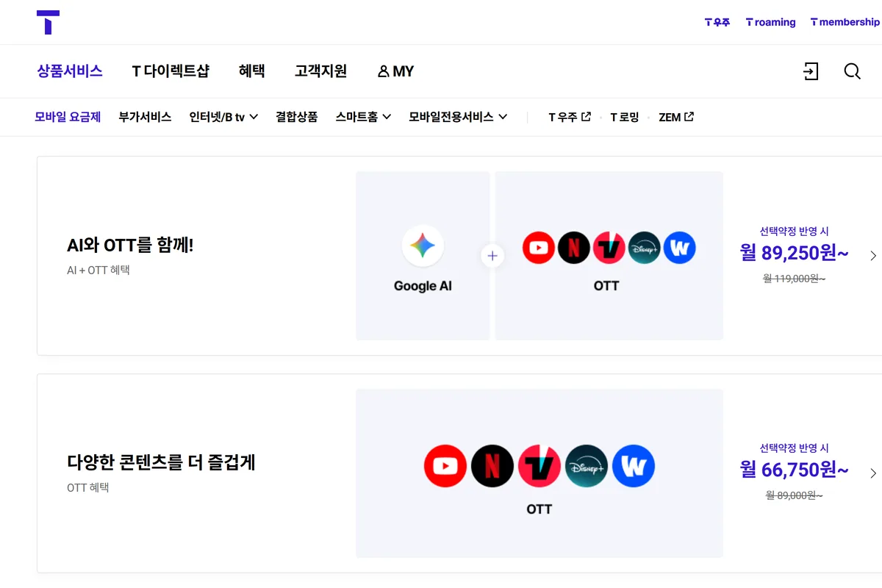Click the 월 89,250원~ price
882x588 pixels.
[x=795, y=253]
